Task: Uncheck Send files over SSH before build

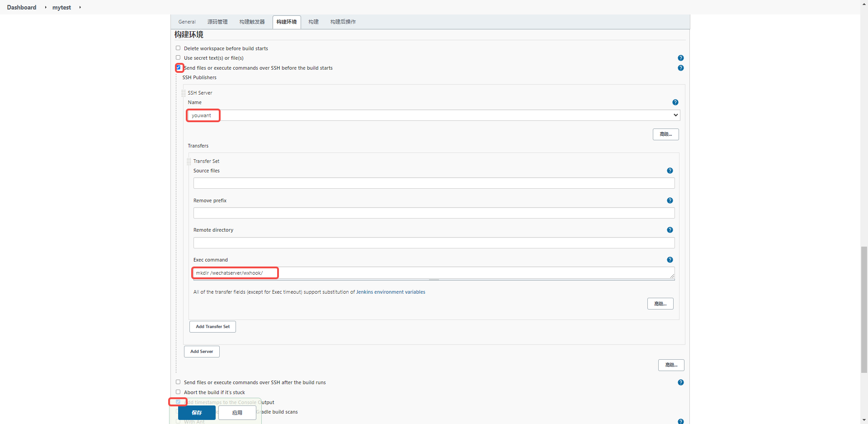Action: tap(179, 67)
